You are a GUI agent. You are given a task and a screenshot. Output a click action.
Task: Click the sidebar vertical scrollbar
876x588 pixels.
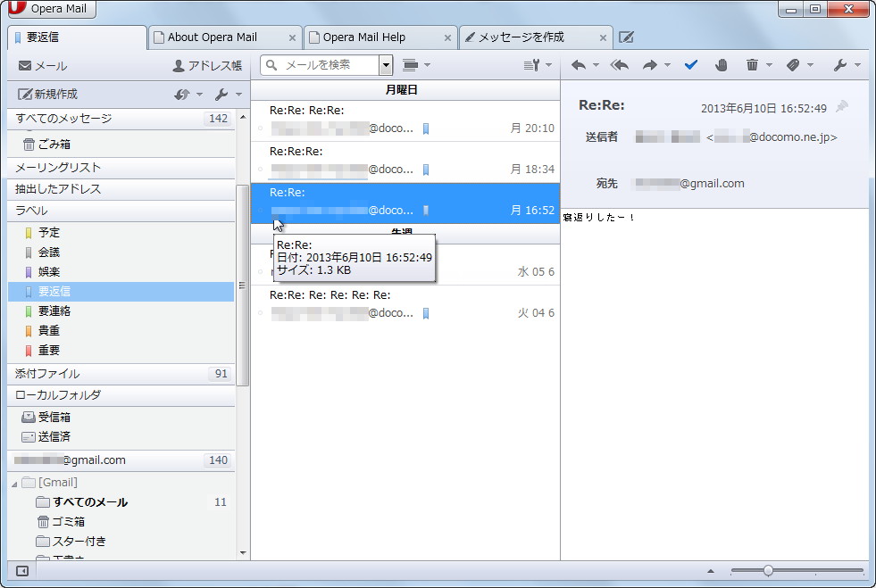pos(243,285)
